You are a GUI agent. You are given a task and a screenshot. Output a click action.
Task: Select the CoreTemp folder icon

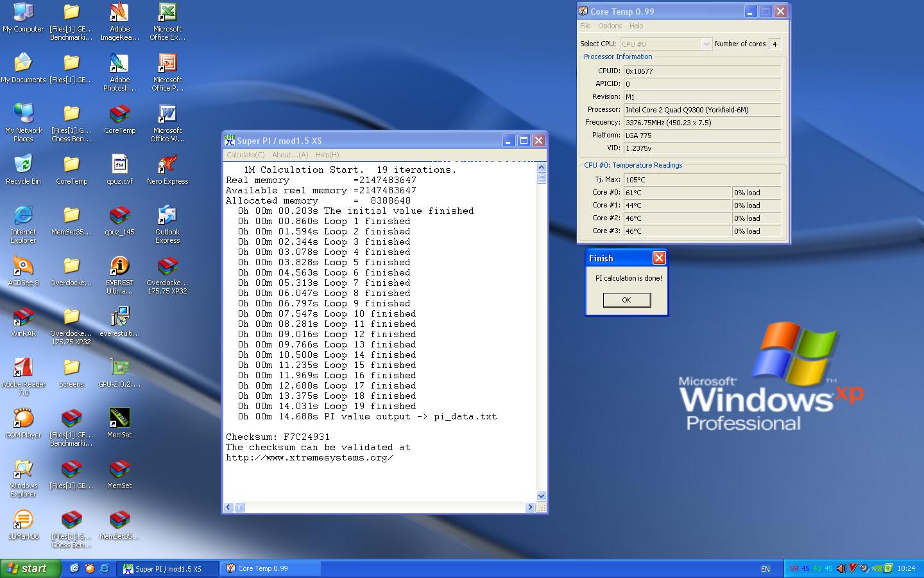71,170
